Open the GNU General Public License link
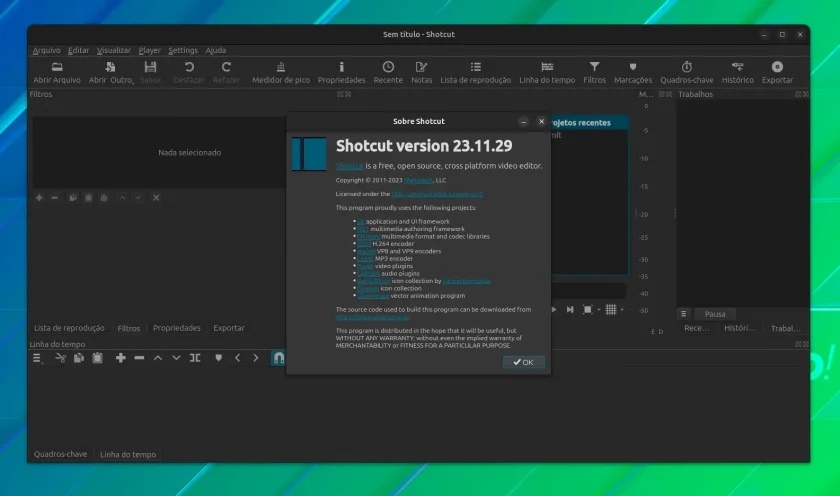 (437, 194)
